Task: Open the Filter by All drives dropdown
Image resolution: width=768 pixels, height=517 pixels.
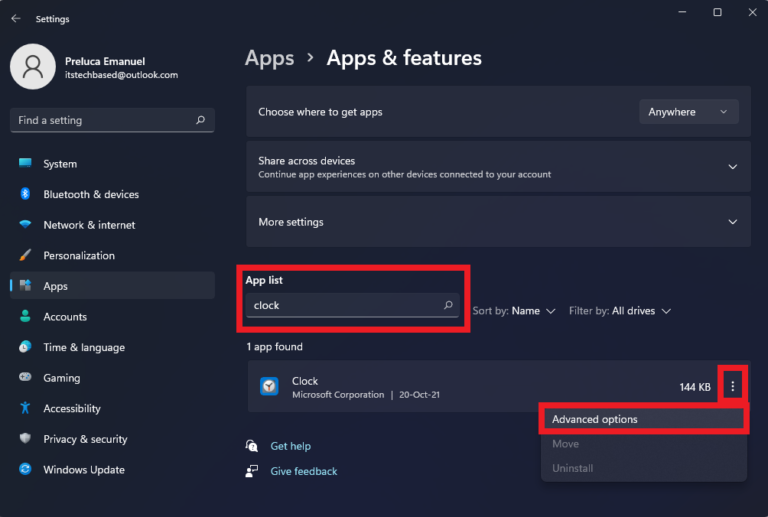Action: [620, 311]
